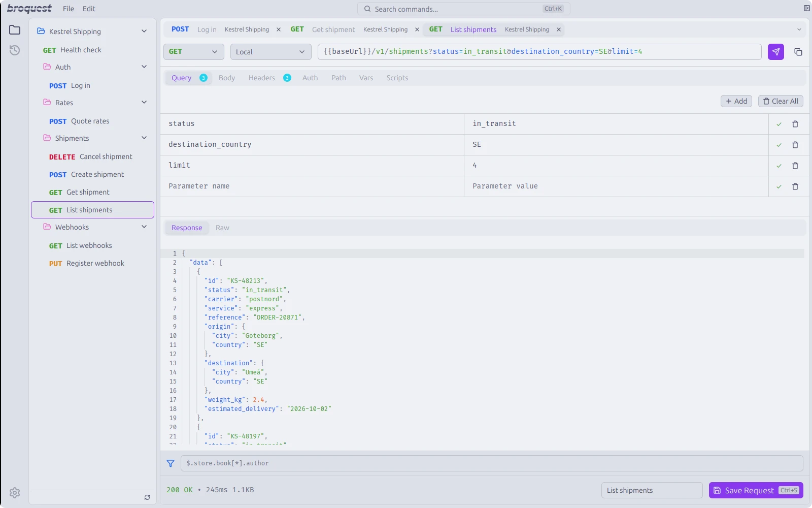
Task: Toggle the sidebar layout icon at top right
Action: click(807, 8)
